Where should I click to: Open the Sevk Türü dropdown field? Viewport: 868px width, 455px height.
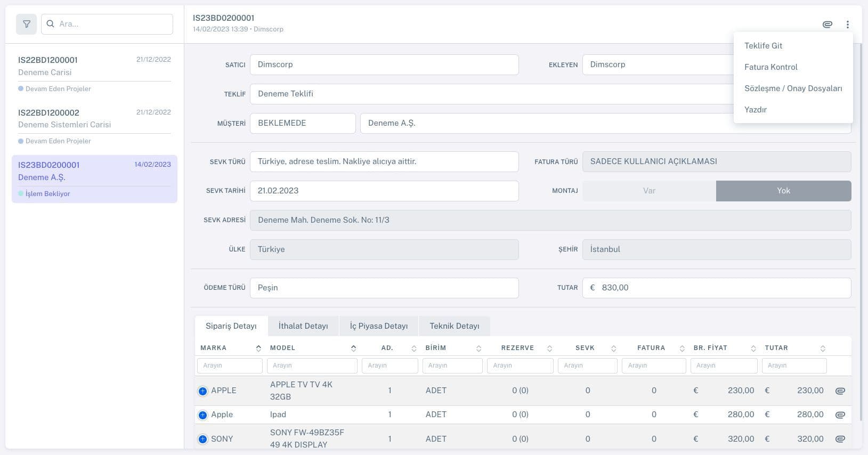(384, 161)
